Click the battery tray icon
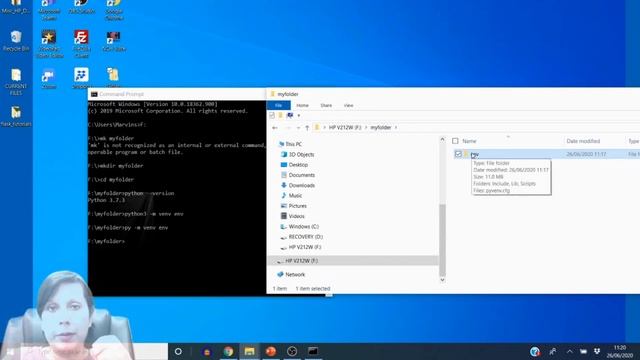 (x=583, y=351)
